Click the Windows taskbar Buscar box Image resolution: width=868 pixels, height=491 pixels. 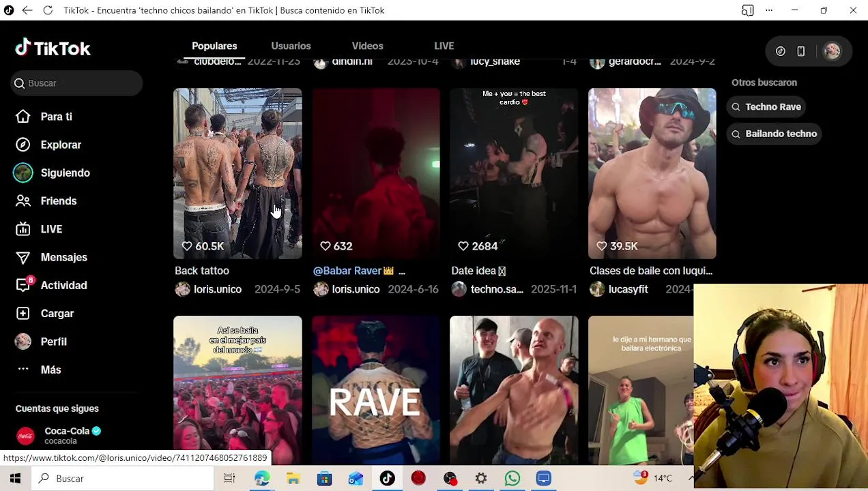[x=123, y=479]
